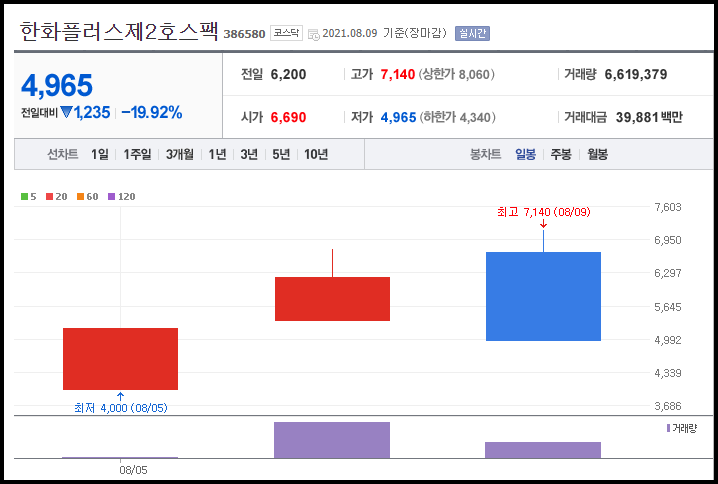Click the volume value 6,619,379
The image size is (718, 484).
[636, 74]
